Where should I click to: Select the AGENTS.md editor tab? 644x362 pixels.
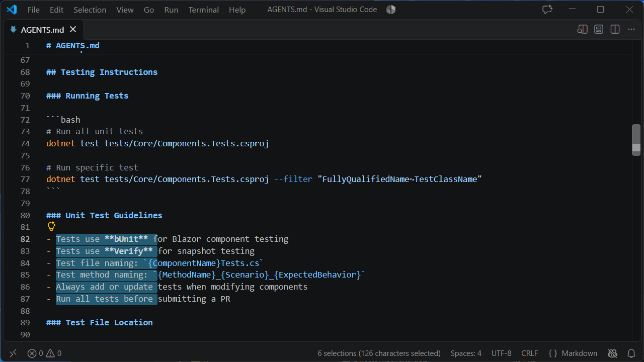tap(42, 30)
